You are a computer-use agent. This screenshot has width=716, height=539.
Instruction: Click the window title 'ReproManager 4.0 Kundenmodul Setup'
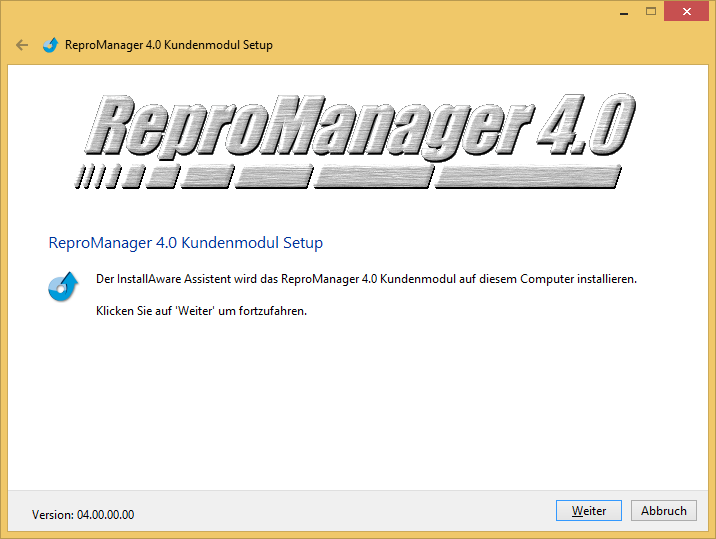[168, 45]
